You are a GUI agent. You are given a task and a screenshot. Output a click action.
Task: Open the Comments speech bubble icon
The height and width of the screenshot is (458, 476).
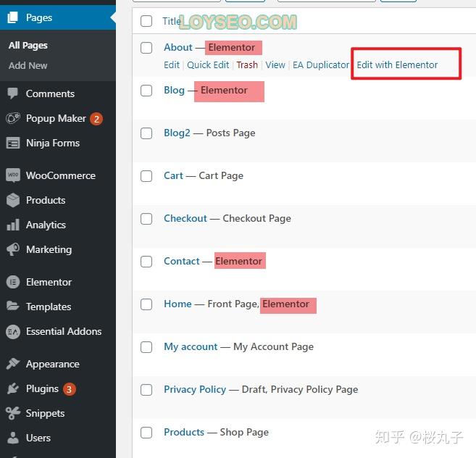pyautogui.click(x=13, y=93)
